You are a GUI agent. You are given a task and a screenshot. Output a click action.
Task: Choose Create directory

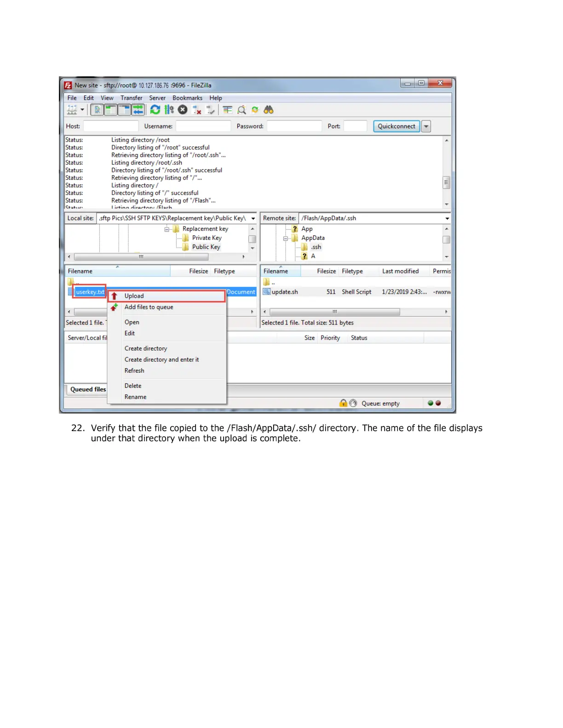[167, 349]
